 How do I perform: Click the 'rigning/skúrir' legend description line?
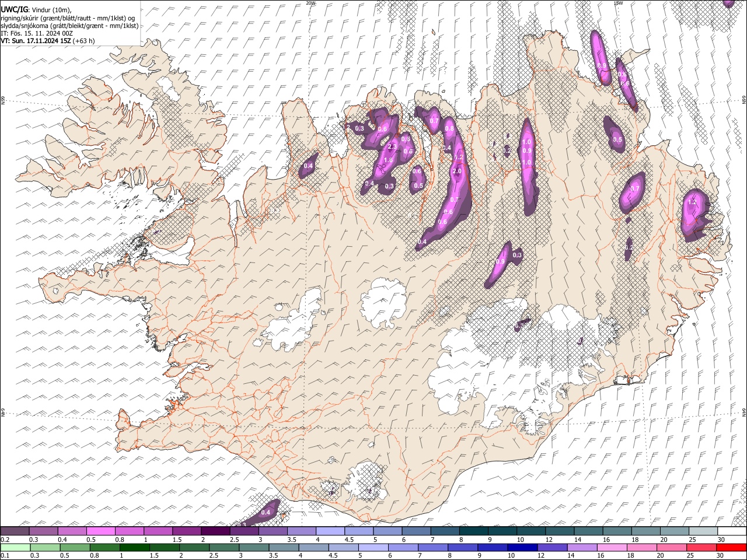coord(68,18)
